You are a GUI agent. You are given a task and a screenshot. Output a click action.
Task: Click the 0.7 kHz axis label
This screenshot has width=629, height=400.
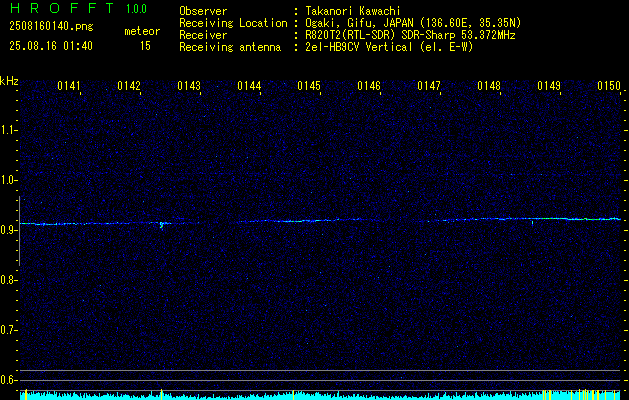click(7, 330)
